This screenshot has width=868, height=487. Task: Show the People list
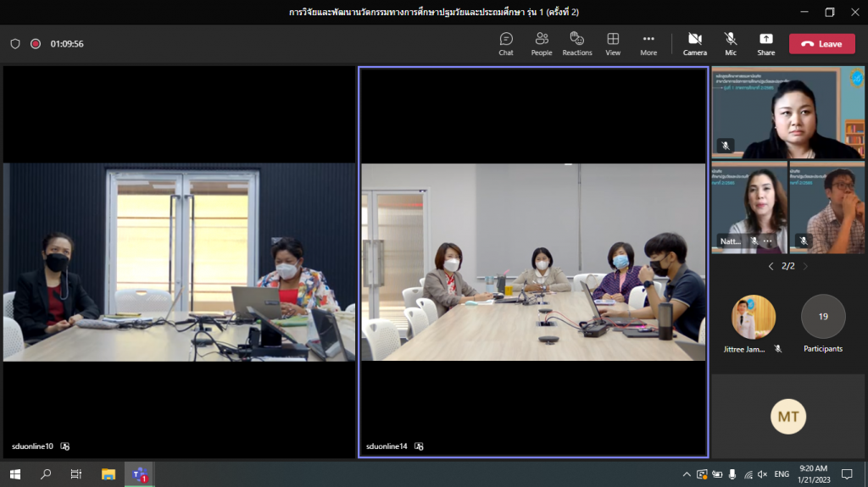pyautogui.click(x=542, y=43)
